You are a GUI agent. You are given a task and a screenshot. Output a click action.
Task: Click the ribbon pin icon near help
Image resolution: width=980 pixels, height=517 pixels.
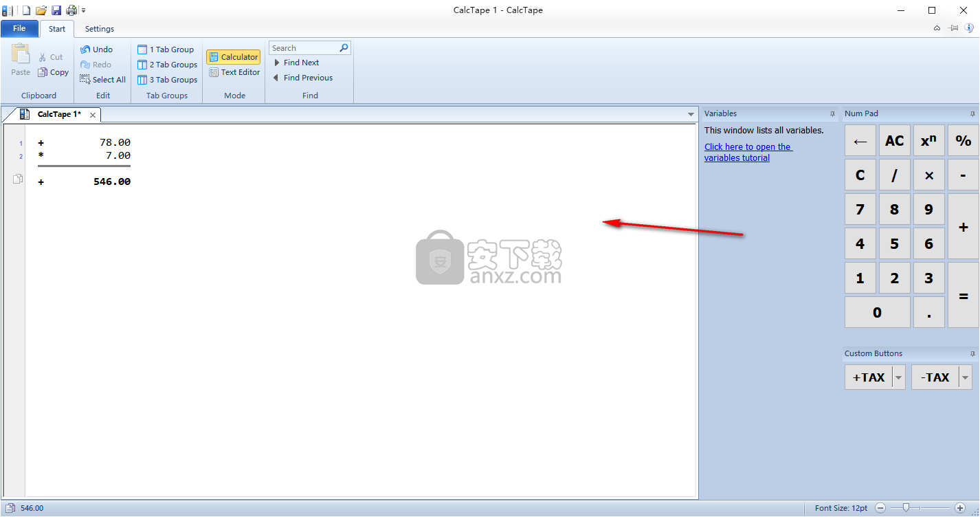[x=953, y=28]
